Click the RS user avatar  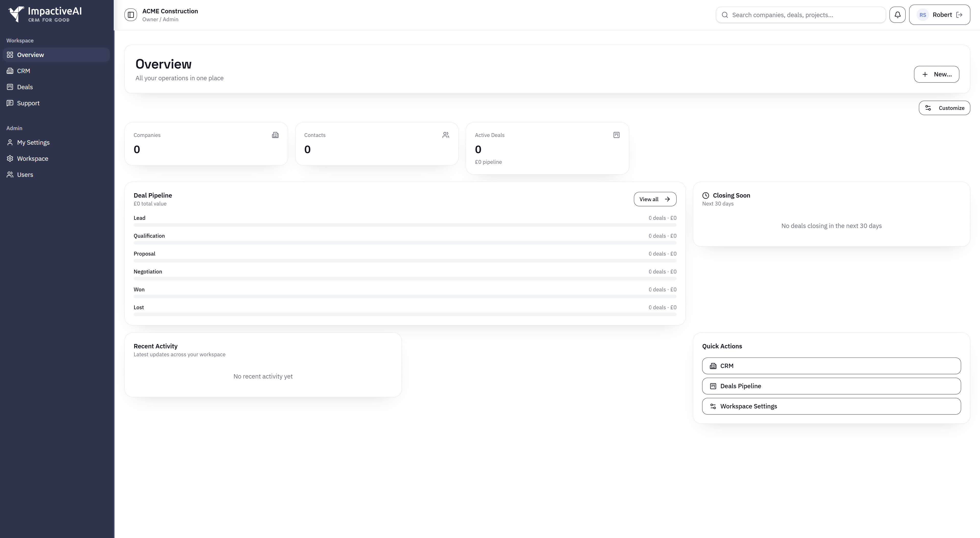tap(922, 15)
